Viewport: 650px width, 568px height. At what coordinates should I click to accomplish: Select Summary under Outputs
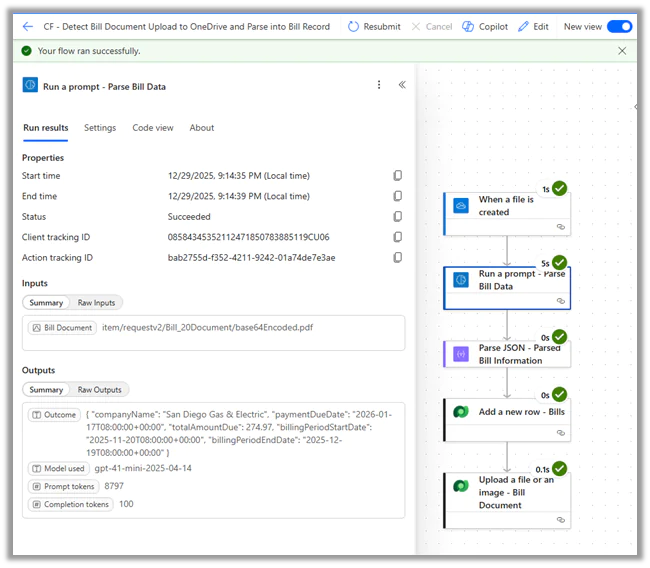[x=46, y=390]
